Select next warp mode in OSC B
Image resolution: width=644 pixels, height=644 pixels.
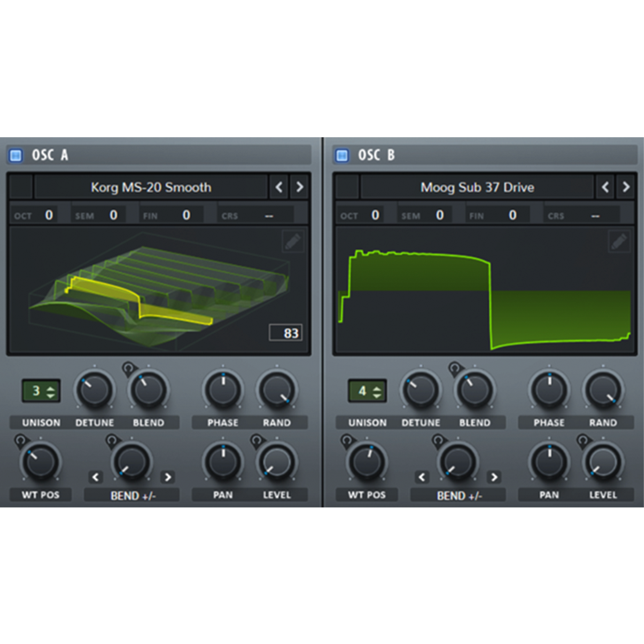pyautogui.click(x=494, y=477)
